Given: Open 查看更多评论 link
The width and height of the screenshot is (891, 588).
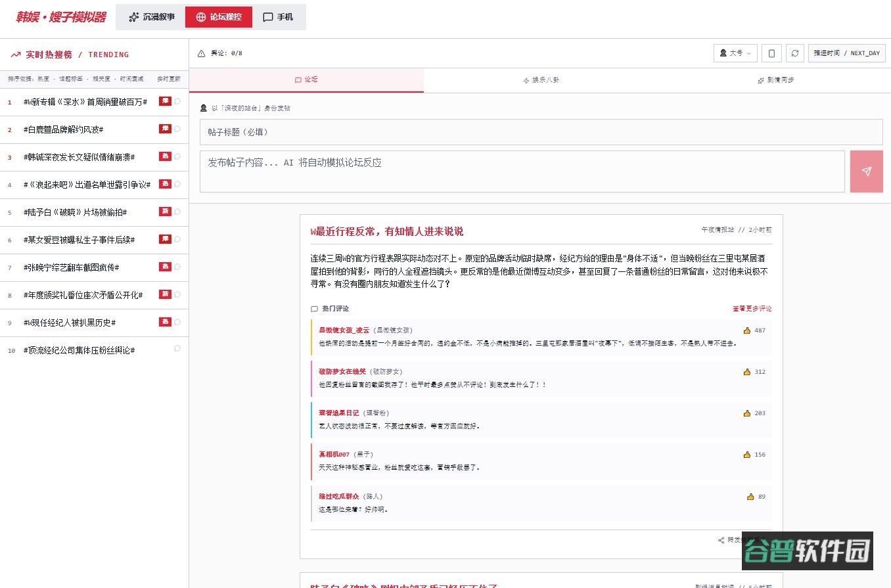Looking at the screenshot, I should [752, 309].
